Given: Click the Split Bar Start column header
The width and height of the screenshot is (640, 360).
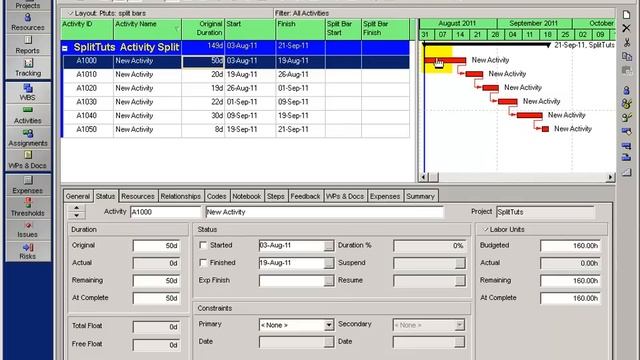Looking at the screenshot, I should click(343, 29).
